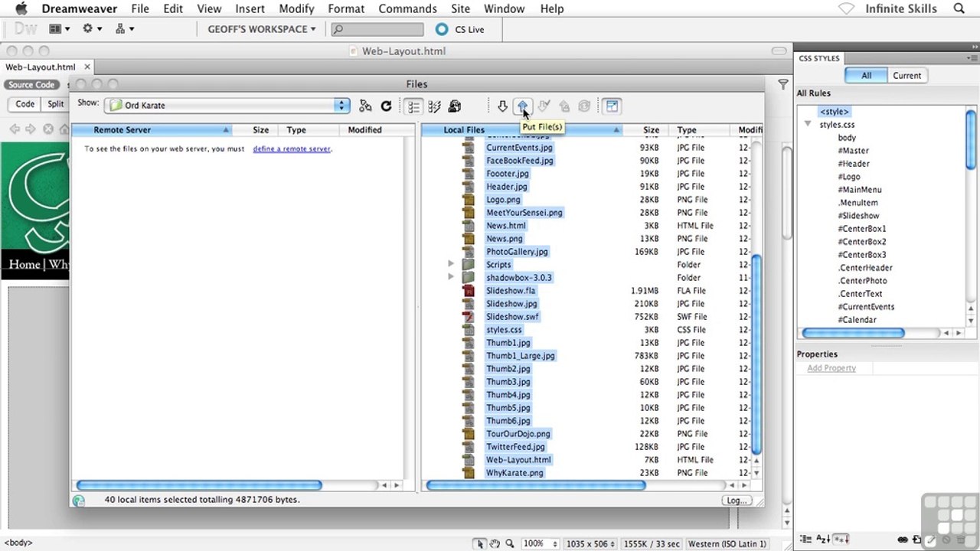Switch to site files list view
Image resolution: width=980 pixels, height=551 pixels.
413,106
